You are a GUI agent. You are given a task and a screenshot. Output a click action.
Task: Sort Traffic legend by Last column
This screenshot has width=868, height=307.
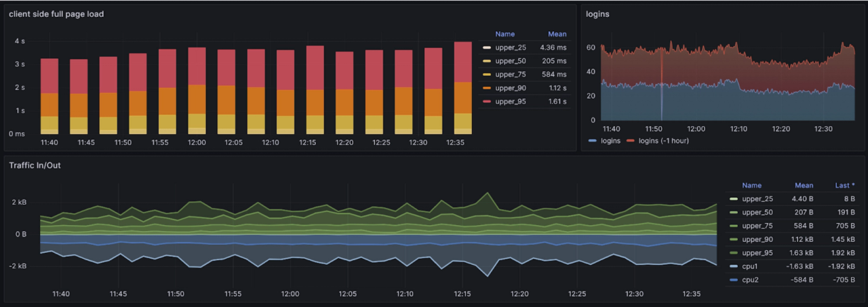pyautogui.click(x=846, y=185)
